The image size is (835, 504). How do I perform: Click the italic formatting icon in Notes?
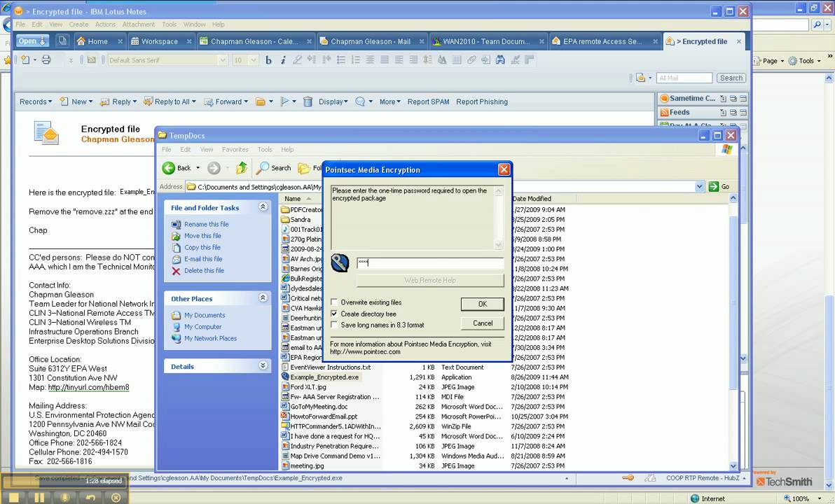283,60
